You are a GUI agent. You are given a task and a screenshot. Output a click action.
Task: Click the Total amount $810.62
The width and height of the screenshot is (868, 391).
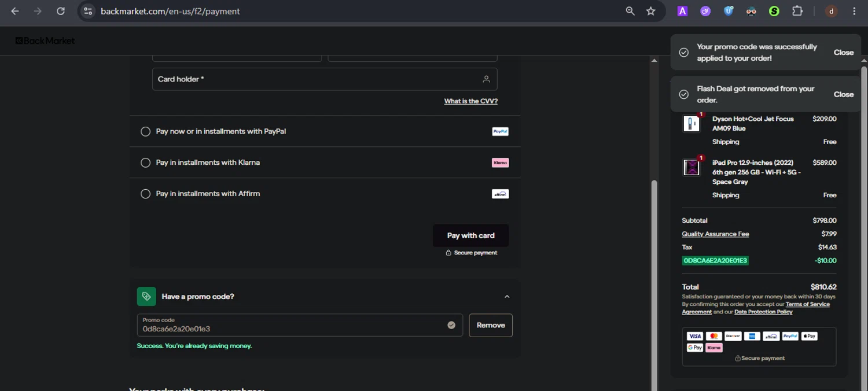(x=823, y=287)
